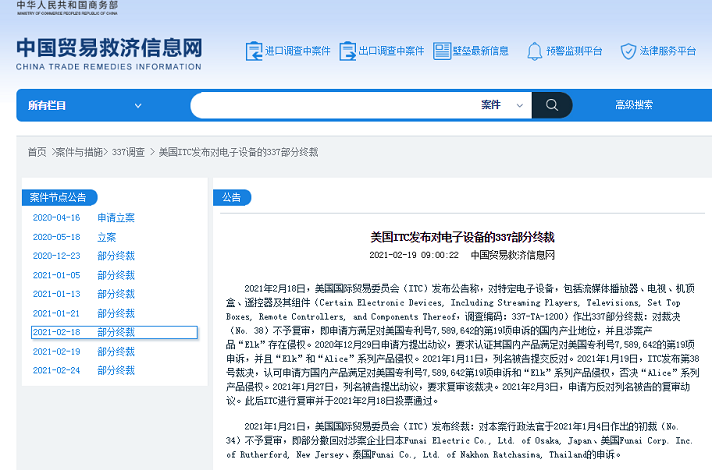Open the 案件 search type dropdown
Viewport: 712px width, 470px height.
pyautogui.click(x=502, y=105)
